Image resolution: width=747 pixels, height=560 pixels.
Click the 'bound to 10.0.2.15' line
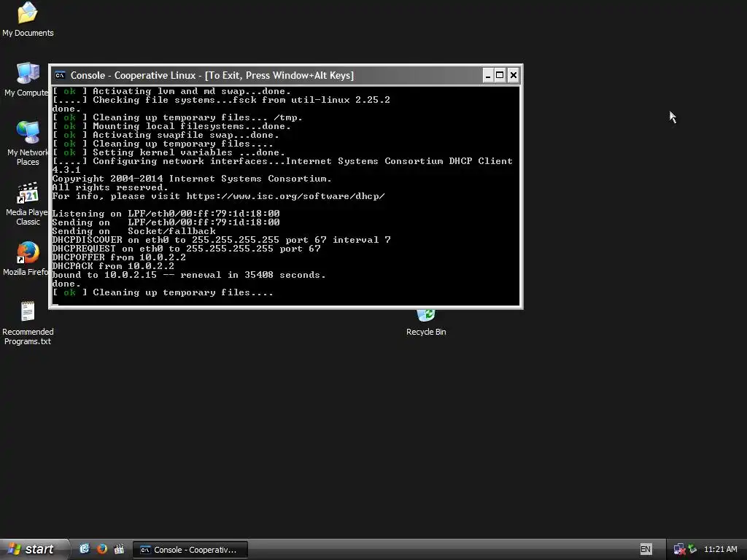click(189, 275)
